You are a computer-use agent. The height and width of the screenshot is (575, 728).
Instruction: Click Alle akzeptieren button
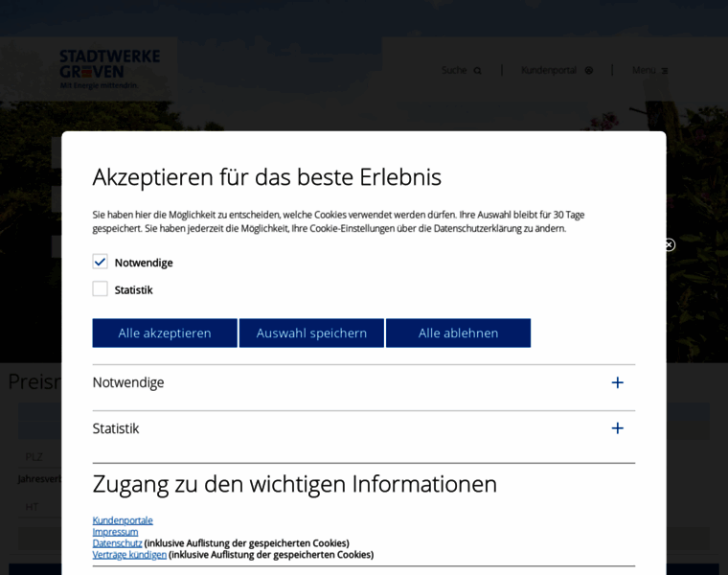(x=165, y=333)
